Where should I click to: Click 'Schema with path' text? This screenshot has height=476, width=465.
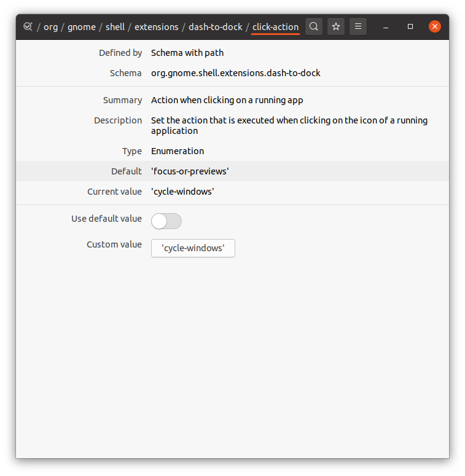187,53
